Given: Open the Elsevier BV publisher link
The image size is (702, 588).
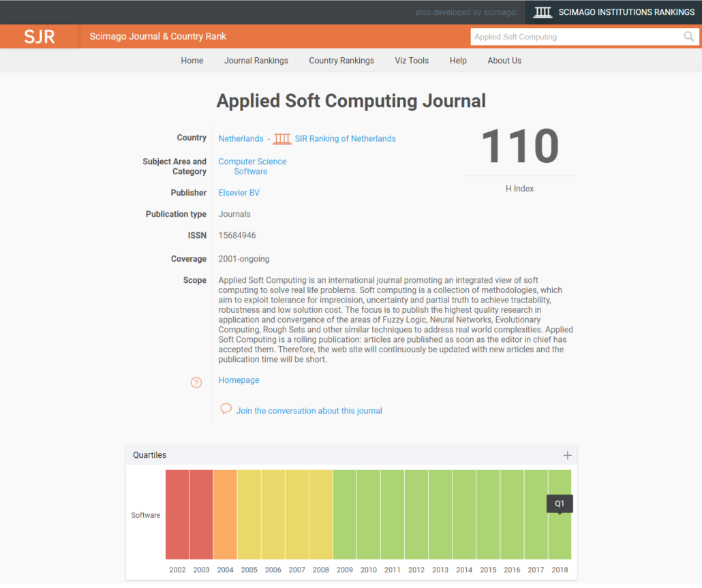Looking at the screenshot, I should point(239,193).
